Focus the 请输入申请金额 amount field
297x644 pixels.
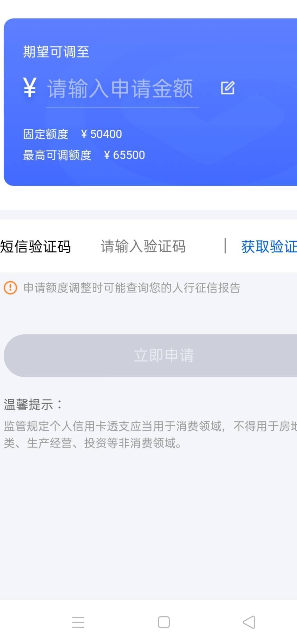(123, 89)
